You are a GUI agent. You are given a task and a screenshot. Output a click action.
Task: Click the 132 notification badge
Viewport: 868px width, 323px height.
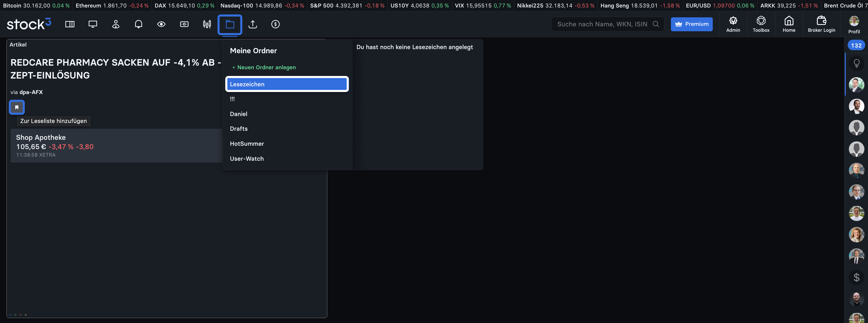(x=856, y=45)
